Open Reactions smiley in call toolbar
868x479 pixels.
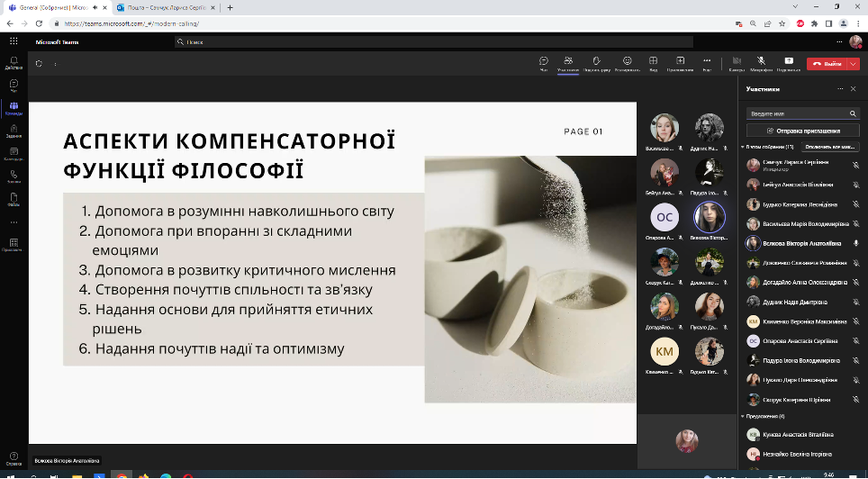pyautogui.click(x=628, y=64)
